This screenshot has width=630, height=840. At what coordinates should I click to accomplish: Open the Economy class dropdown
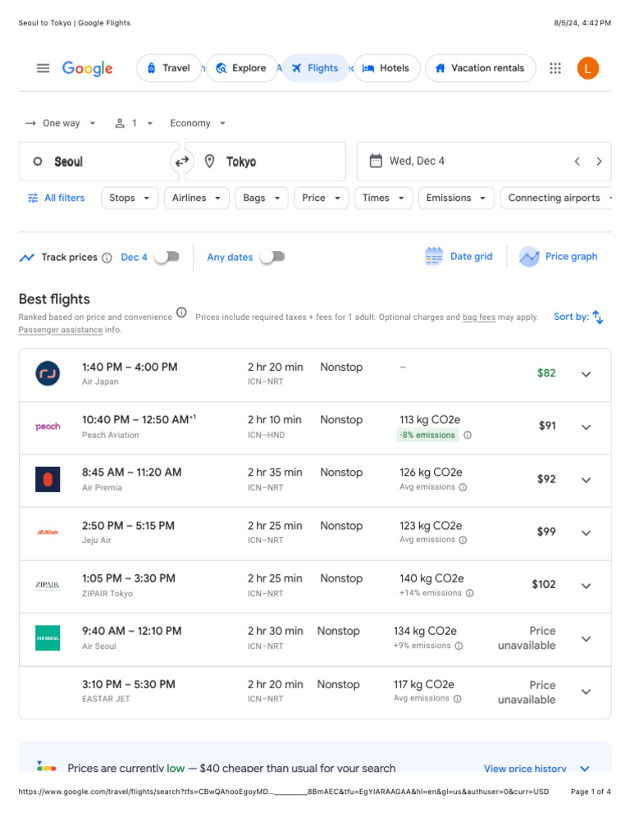click(197, 123)
